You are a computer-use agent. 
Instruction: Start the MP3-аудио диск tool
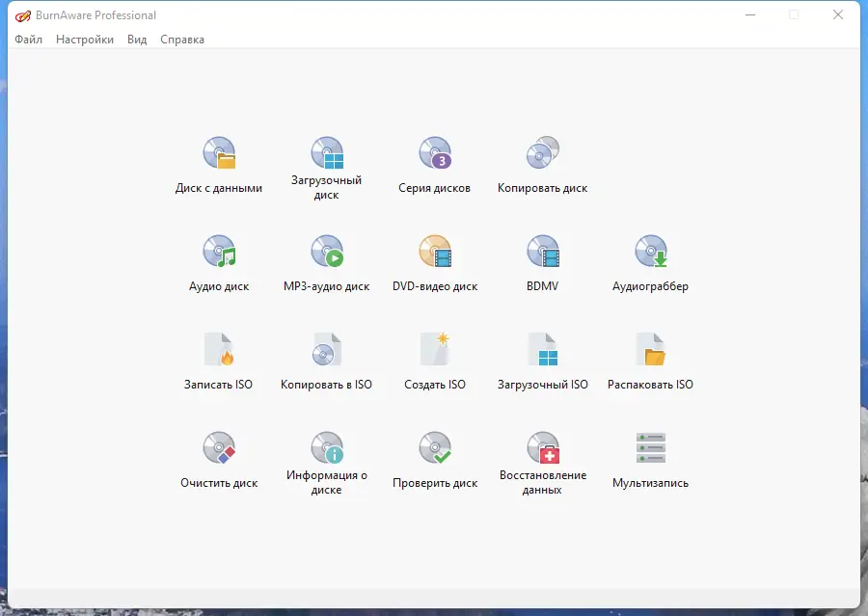[327, 262]
